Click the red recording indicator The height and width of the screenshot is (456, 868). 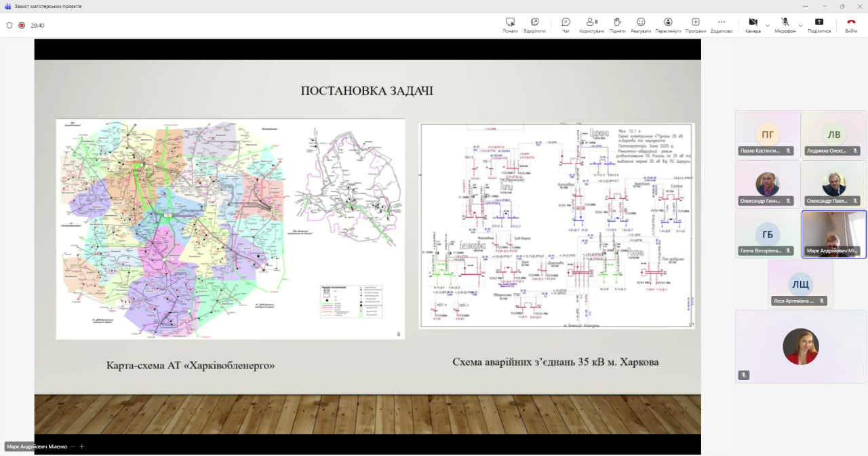coord(22,25)
